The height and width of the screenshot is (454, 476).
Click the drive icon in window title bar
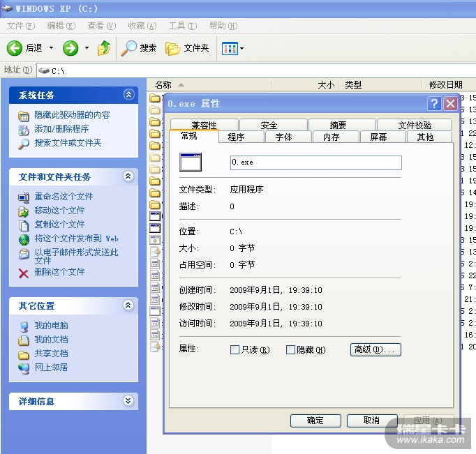[7, 8]
